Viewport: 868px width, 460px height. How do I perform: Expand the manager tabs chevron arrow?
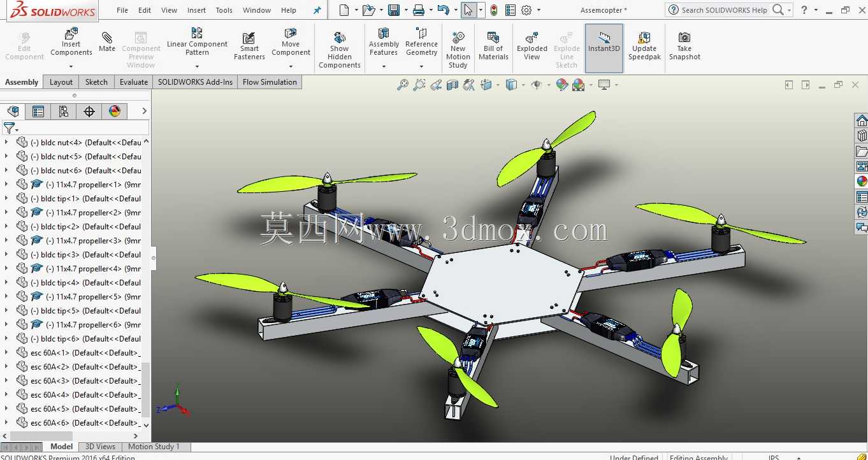(x=144, y=111)
